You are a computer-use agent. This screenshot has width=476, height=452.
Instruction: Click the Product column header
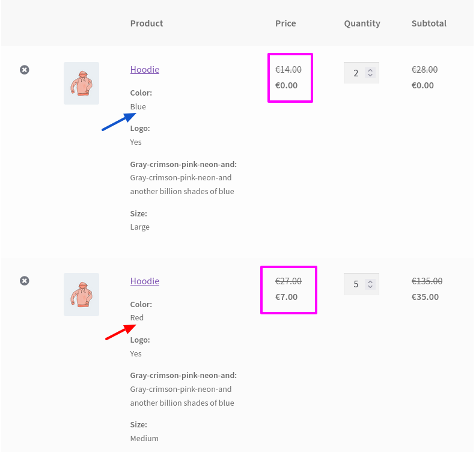(x=147, y=23)
